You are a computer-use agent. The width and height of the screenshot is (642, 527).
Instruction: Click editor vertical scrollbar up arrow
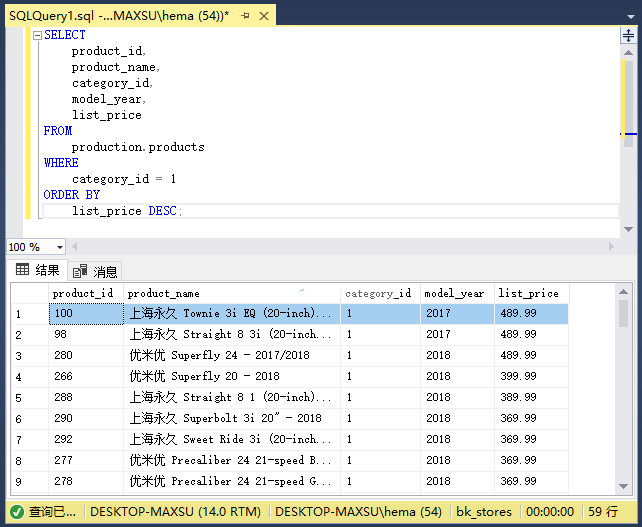pos(628,53)
